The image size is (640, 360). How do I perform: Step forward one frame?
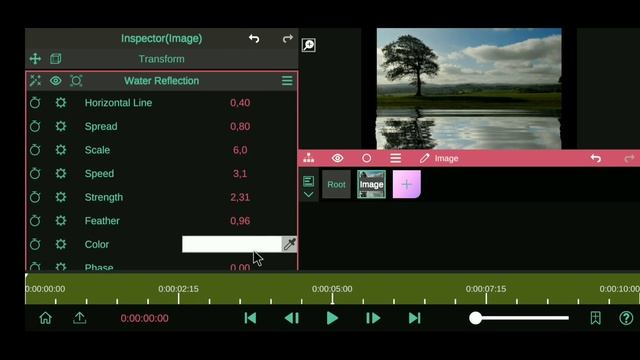point(373,318)
